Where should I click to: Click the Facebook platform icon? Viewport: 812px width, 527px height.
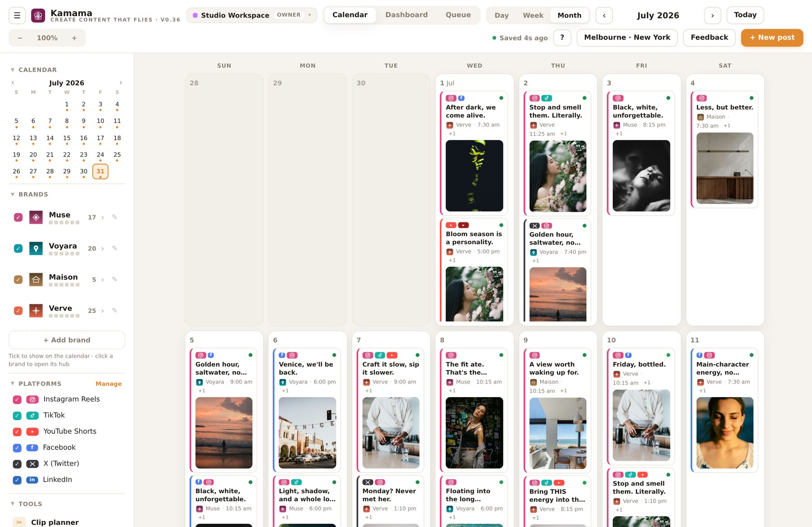click(x=32, y=448)
